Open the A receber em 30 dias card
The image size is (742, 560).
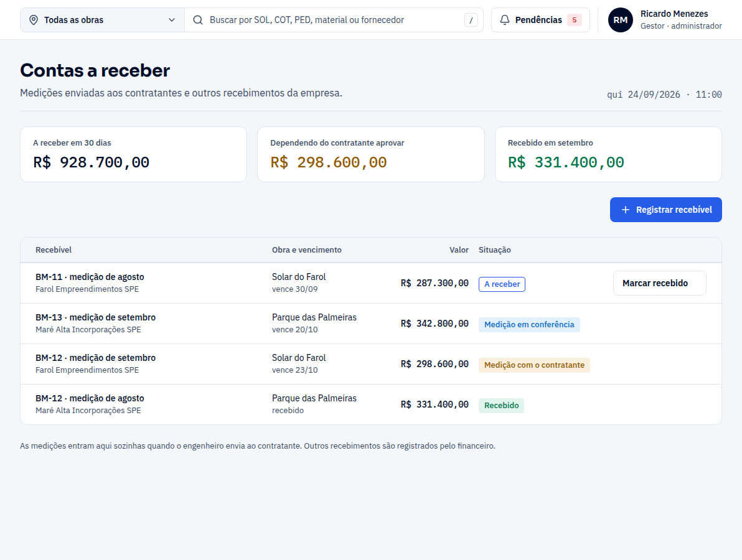(133, 154)
